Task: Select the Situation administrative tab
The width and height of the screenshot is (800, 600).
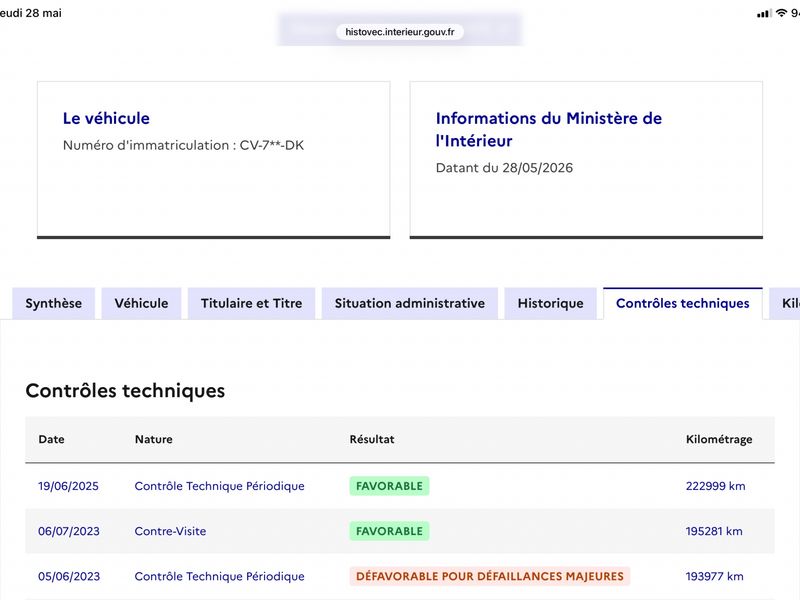Action: pyautogui.click(x=410, y=304)
